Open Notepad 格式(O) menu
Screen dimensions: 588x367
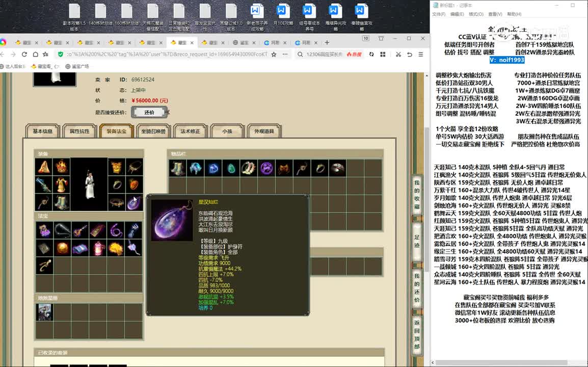click(x=476, y=14)
